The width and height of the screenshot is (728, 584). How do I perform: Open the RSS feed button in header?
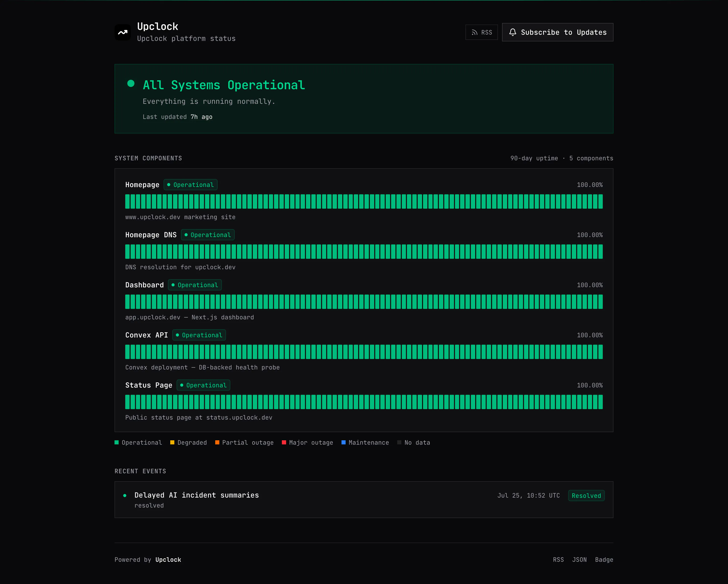(x=482, y=32)
